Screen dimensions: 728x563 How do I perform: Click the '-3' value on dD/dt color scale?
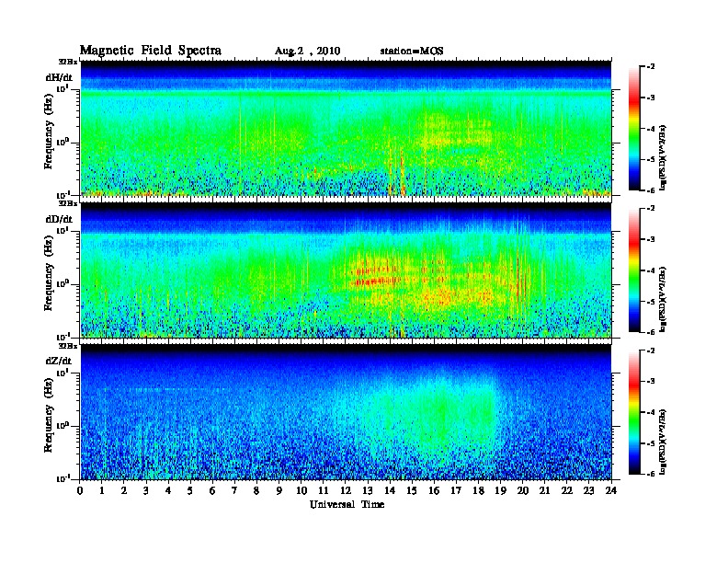pos(651,239)
